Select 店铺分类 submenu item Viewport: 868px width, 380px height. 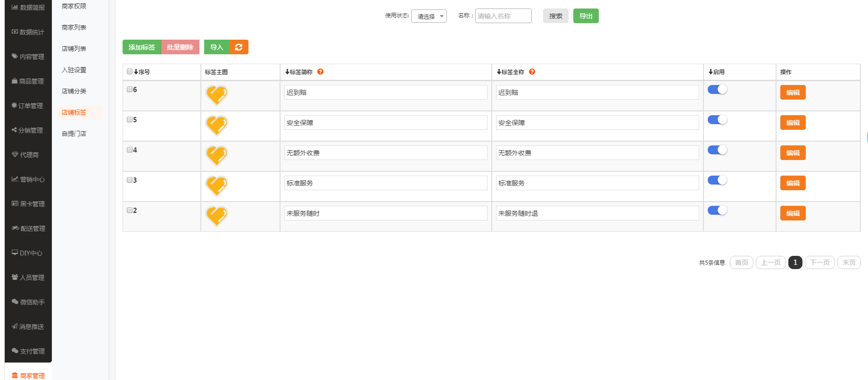(74, 91)
